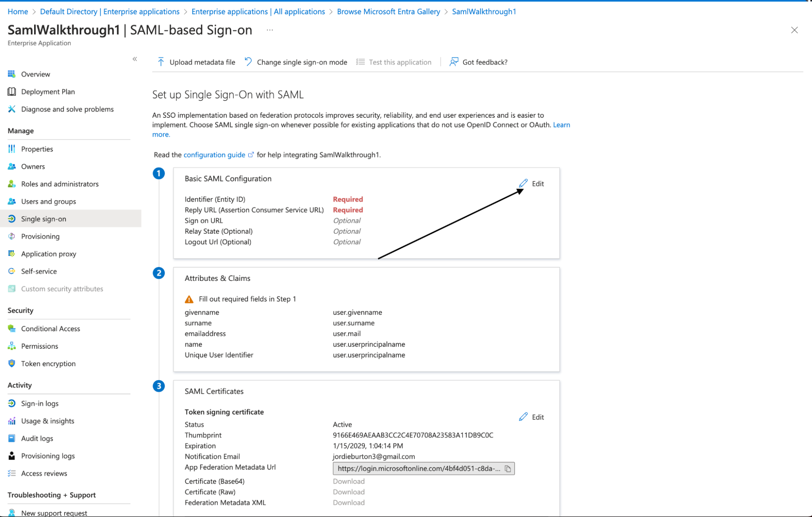Click the Users and groups icon
This screenshot has height=517, width=812.
point(11,201)
